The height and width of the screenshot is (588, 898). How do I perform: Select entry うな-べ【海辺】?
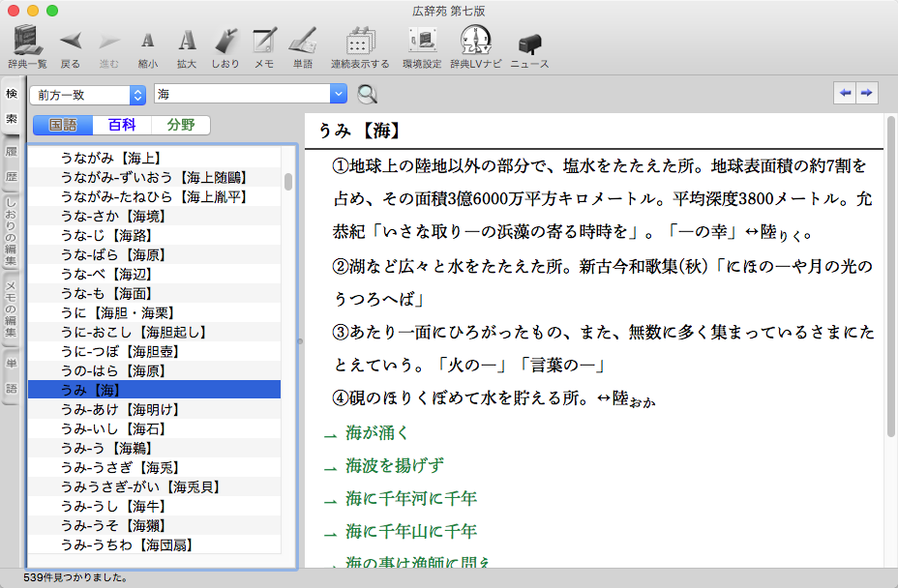[x=154, y=275]
